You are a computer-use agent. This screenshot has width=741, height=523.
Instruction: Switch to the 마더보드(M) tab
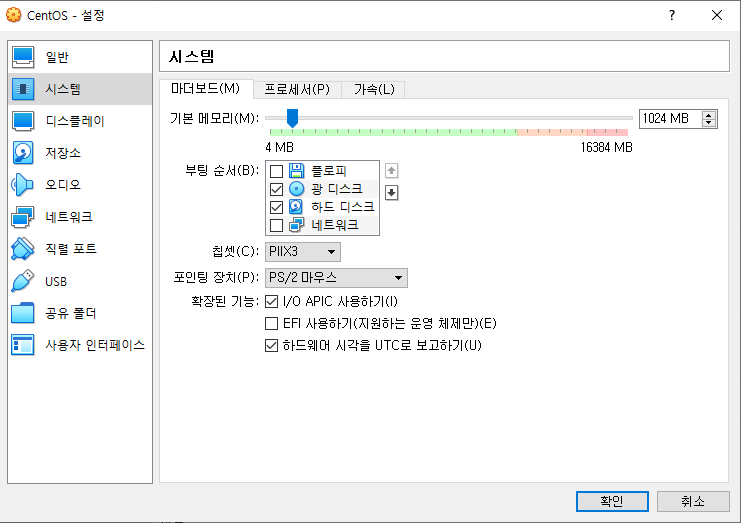(206, 88)
